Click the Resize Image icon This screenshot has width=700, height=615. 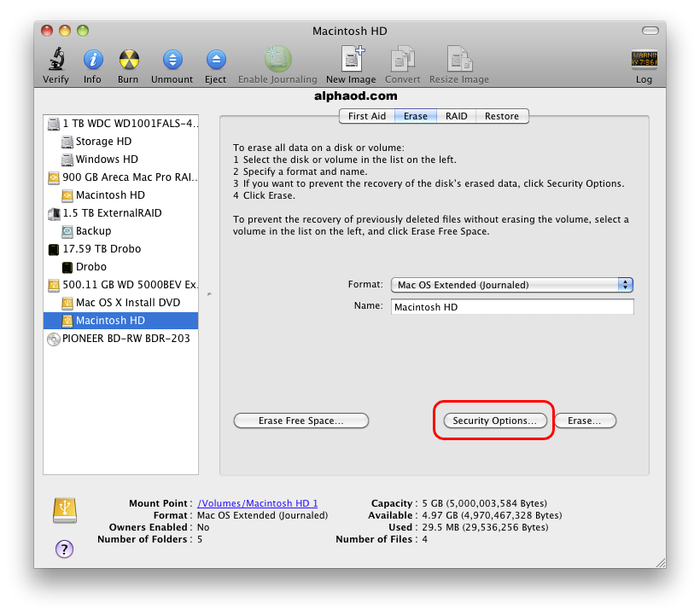(x=459, y=58)
